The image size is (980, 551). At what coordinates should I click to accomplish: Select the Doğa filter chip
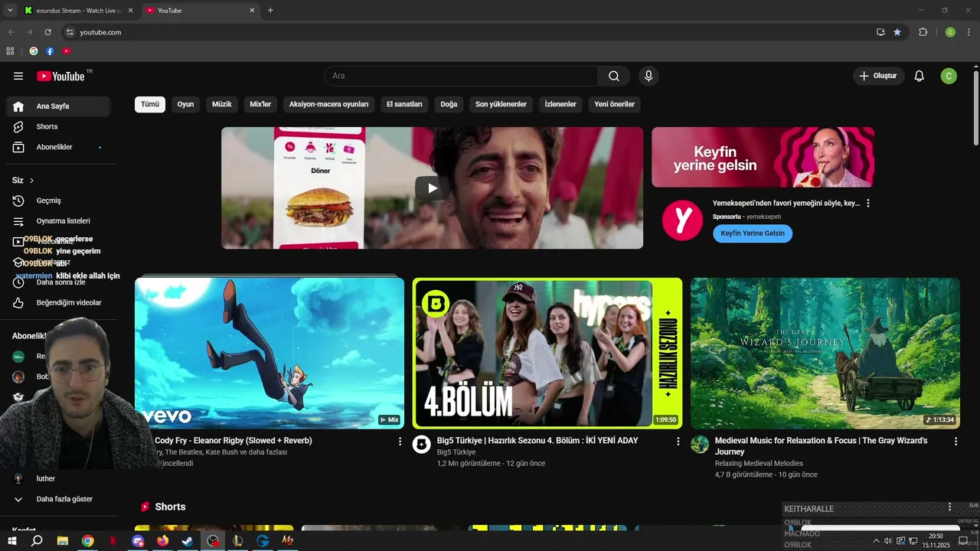click(x=449, y=104)
